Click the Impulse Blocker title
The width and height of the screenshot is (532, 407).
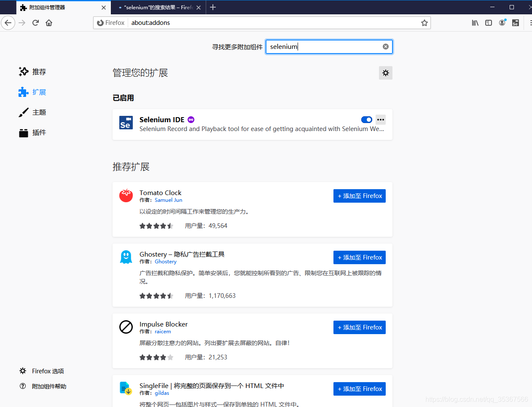[164, 324]
